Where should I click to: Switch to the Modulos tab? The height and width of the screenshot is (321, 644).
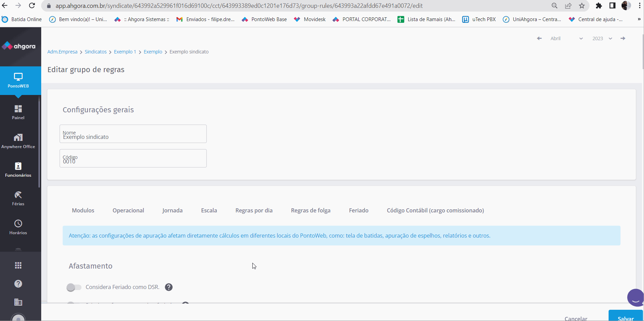(83, 210)
